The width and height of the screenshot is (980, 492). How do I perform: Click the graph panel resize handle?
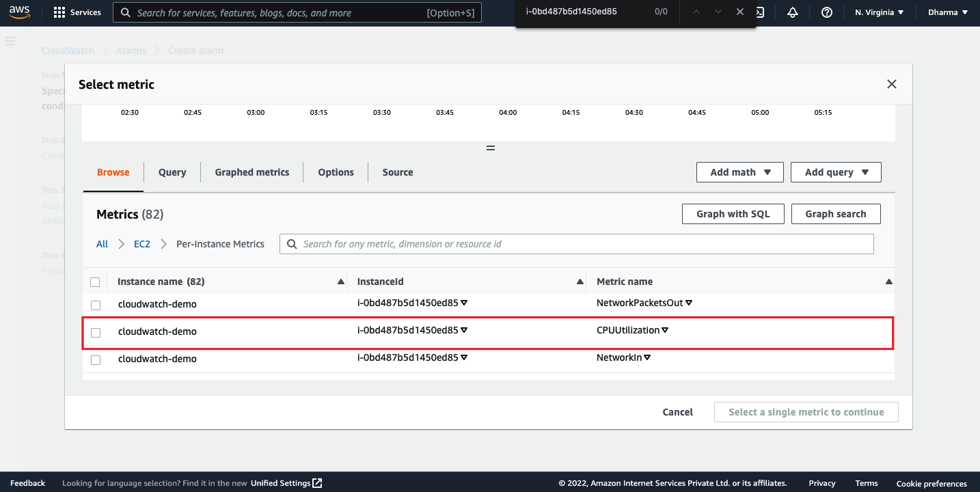pos(490,148)
